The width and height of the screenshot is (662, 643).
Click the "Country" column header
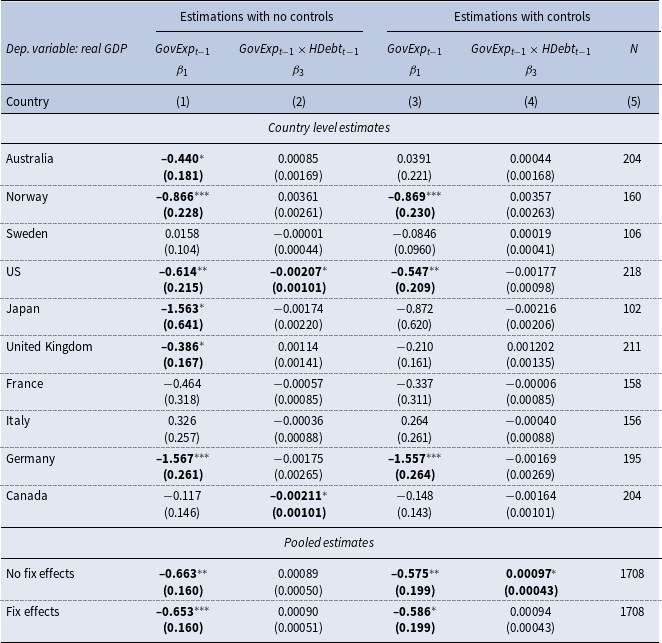click(27, 101)
